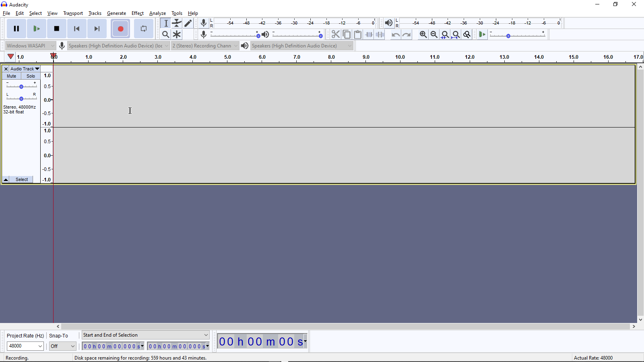This screenshot has height=362, width=644.
Task: Click Fit project to width icon
Action: 456,35
